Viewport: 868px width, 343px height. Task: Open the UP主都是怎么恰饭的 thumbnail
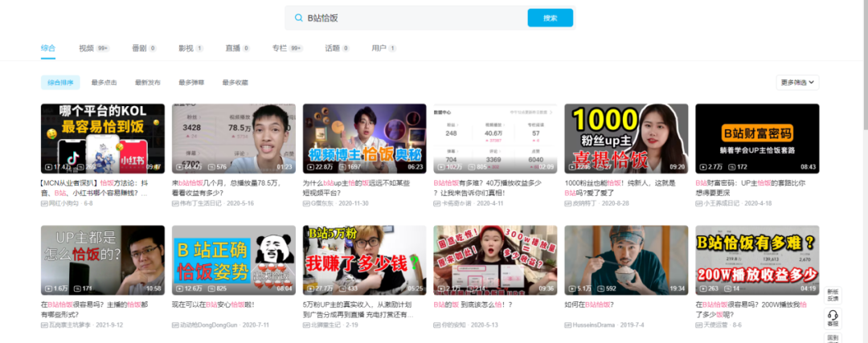[x=102, y=260]
